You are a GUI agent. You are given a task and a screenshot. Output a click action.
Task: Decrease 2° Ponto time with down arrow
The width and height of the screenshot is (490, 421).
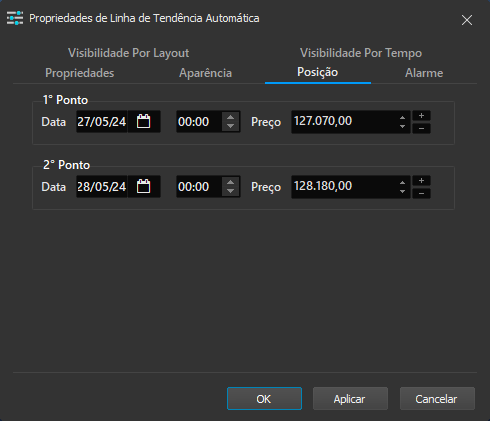click(230, 191)
